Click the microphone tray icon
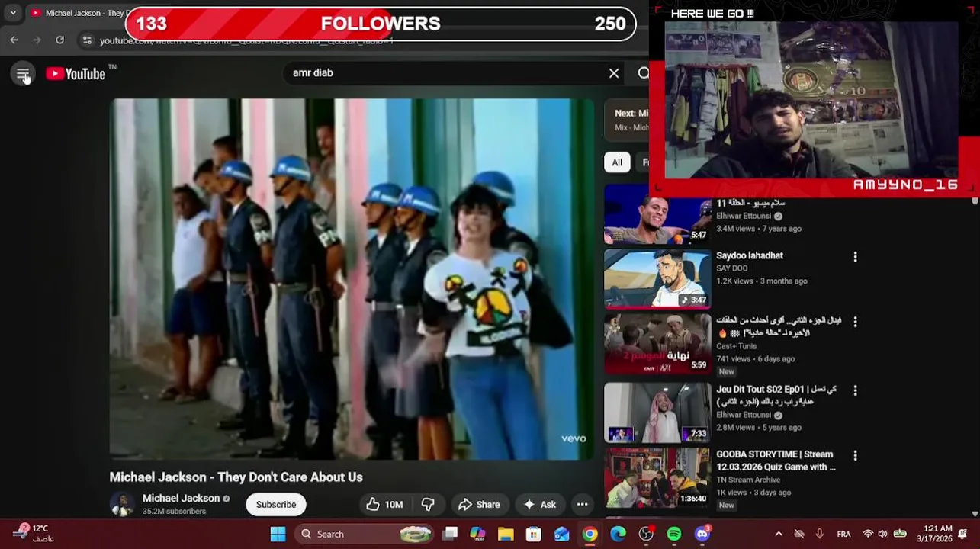This screenshot has height=549, width=980. 820,535
